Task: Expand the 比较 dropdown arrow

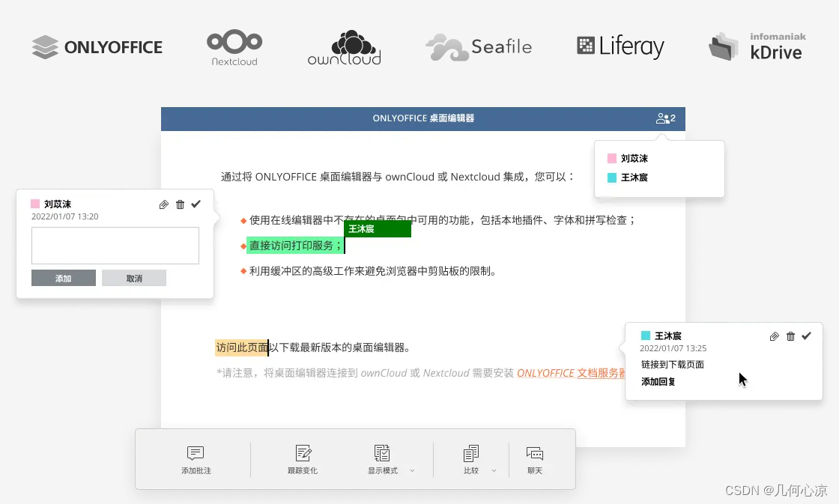Action: point(494,471)
